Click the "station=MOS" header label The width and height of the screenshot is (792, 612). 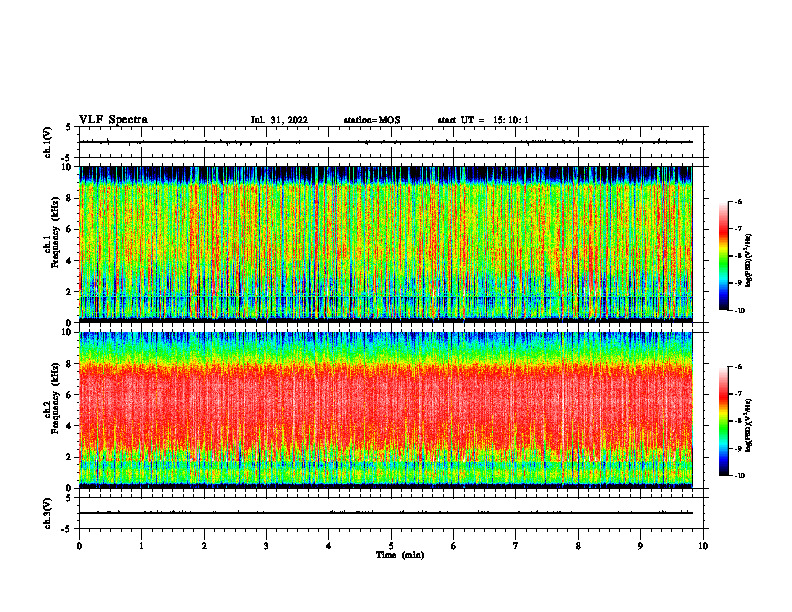click(372, 120)
